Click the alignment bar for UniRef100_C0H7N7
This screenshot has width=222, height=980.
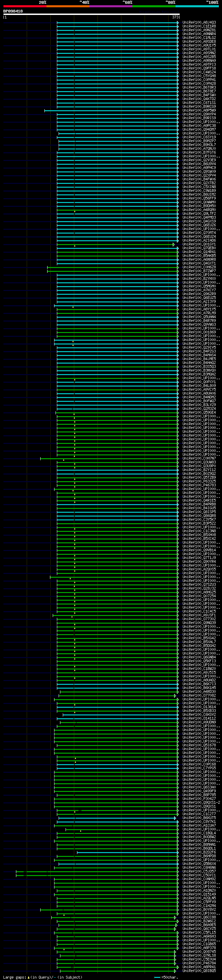click(x=110, y=459)
